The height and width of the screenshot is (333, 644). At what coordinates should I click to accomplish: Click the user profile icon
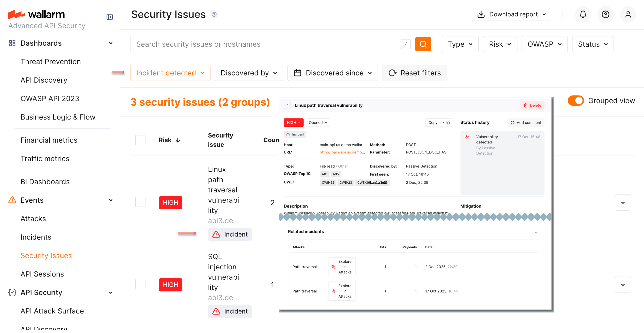pos(628,14)
